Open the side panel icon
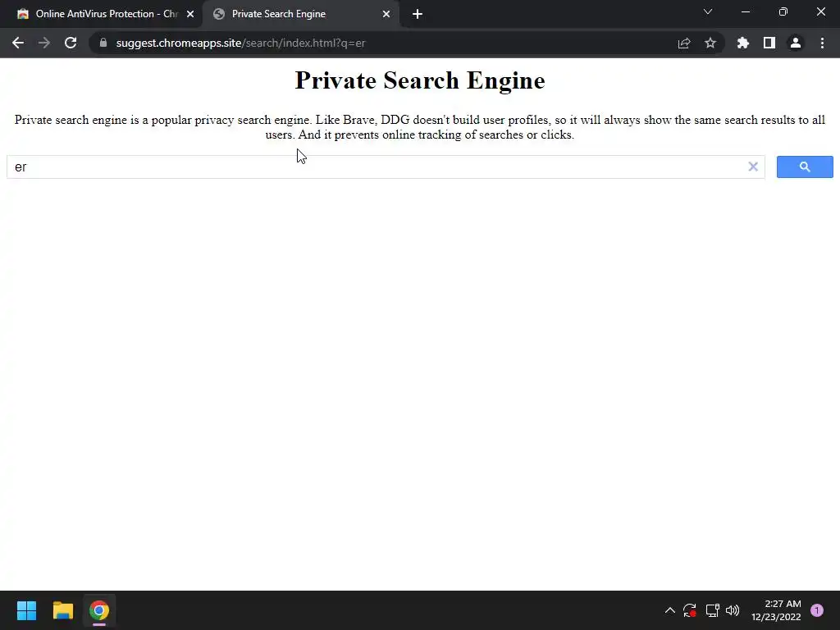 point(769,43)
